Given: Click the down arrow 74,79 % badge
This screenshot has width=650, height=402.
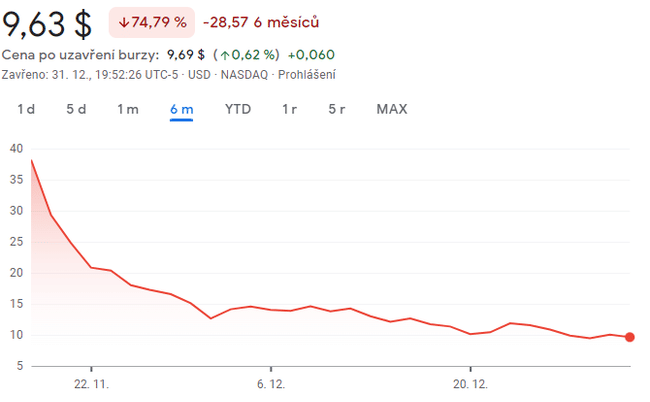Looking at the screenshot, I should 152,22.
